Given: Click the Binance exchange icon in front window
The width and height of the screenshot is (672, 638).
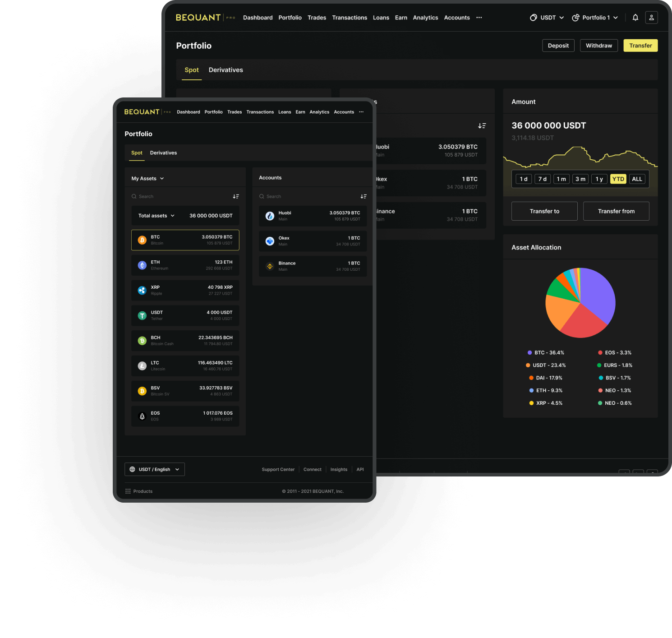Looking at the screenshot, I should [270, 266].
